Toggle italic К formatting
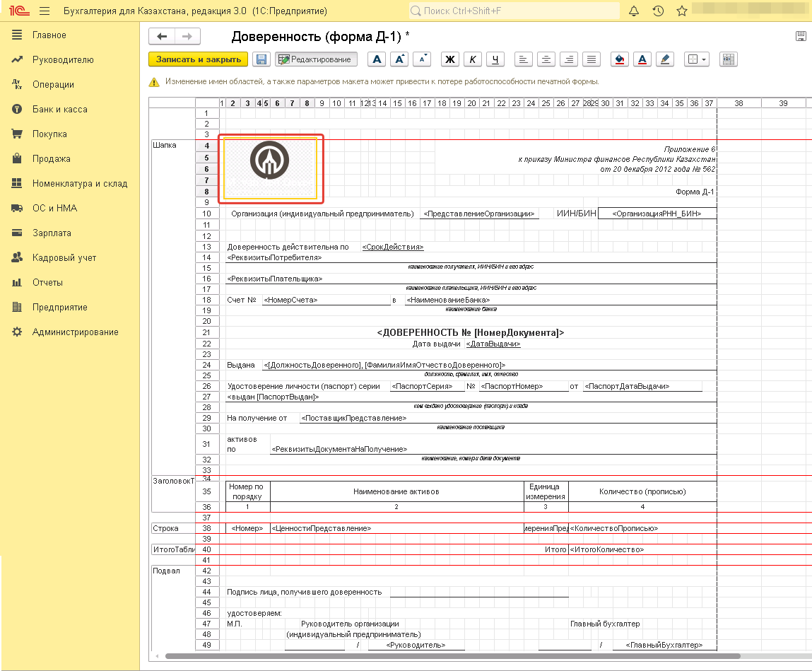812x671 pixels. [473, 59]
